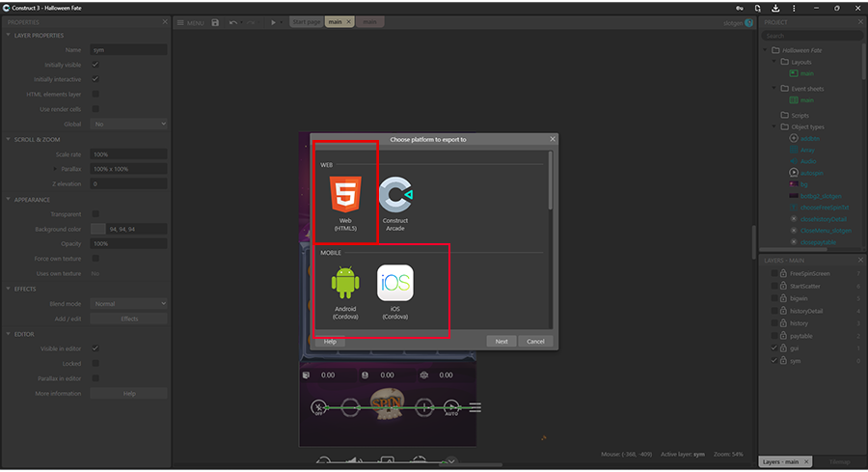Switch to the Start page tab

coord(306,21)
